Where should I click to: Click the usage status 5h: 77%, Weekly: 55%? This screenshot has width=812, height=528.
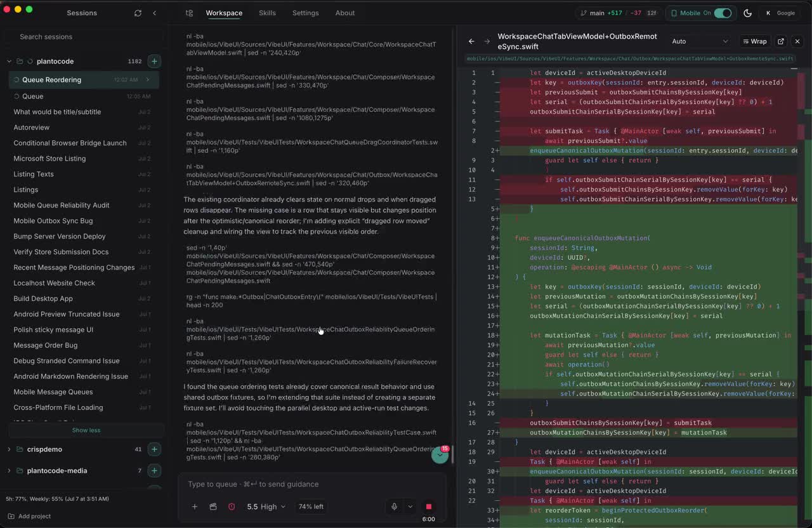pos(57,499)
